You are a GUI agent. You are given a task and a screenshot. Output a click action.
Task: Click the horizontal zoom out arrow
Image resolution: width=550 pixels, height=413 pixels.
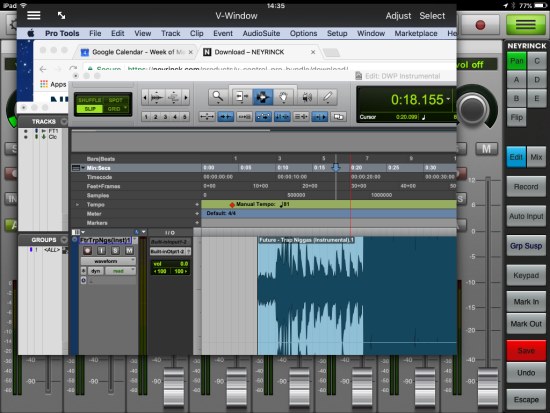point(145,97)
